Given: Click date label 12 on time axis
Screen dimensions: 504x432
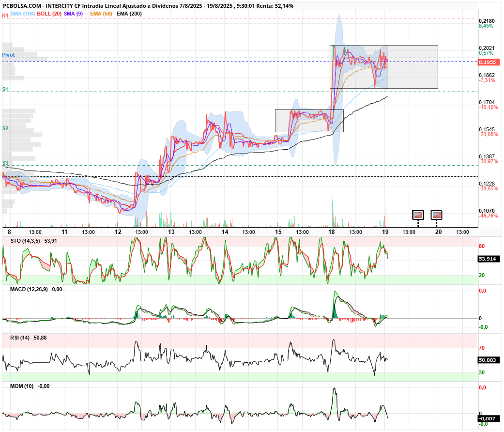Looking at the screenshot, I should pyautogui.click(x=118, y=232).
